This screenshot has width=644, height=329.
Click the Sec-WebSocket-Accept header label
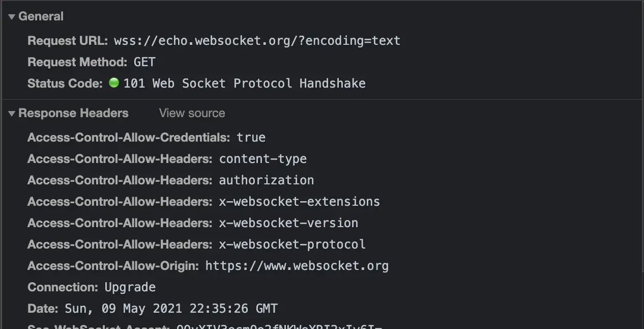click(x=97, y=326)
